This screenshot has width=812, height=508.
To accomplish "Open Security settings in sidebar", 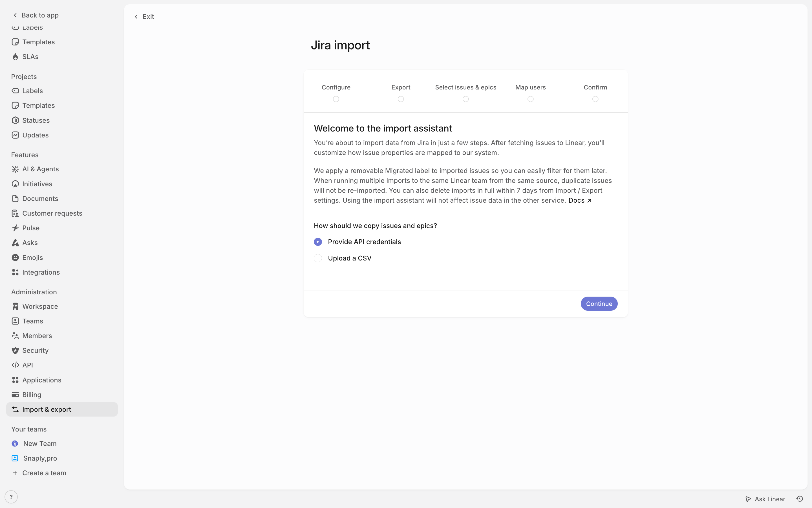I will tap(62, 351).
